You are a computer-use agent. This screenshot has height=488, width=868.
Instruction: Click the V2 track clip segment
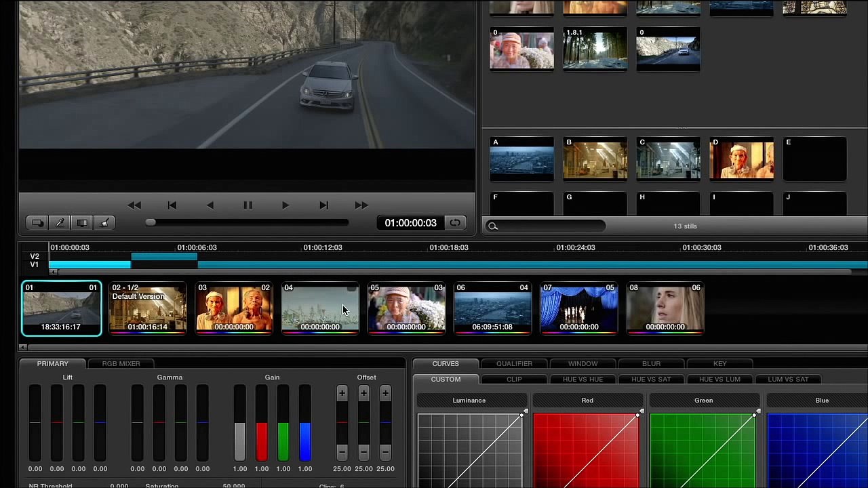[x=164, y=256]
